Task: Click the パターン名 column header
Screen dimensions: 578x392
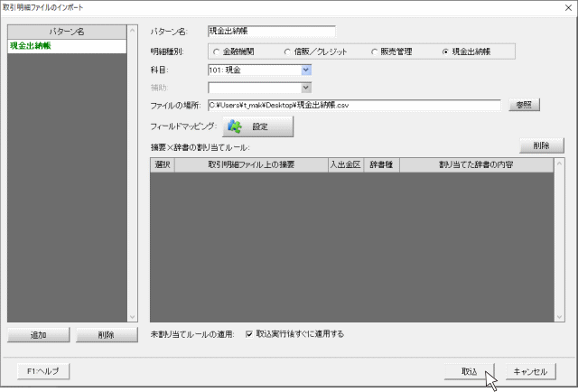Action: pyautogui.click(x=67, y=33)
